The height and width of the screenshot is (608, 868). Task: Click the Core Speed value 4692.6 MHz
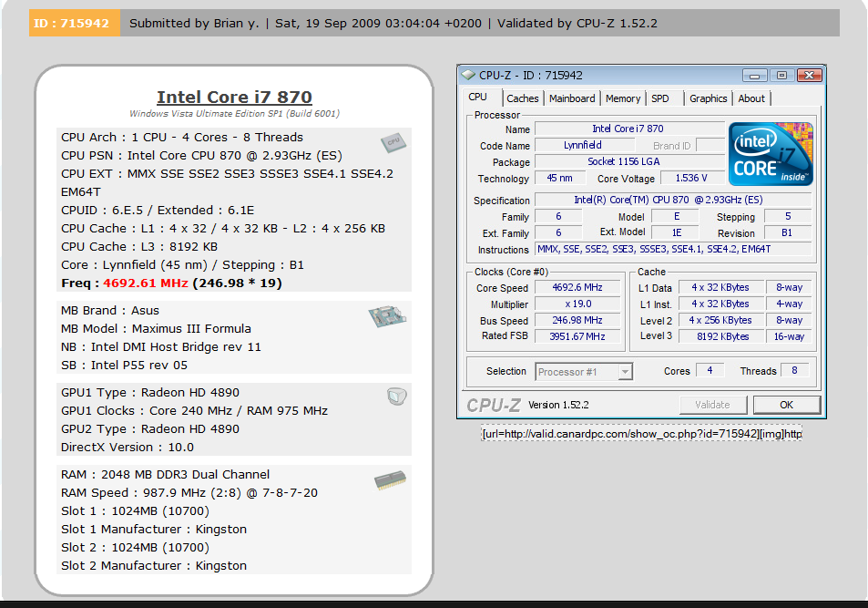(x=577, y=288)
